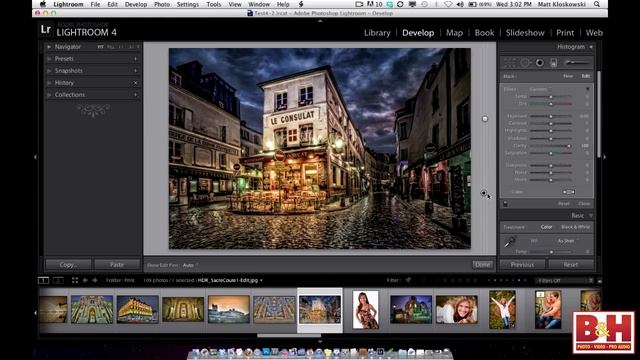The height and width of the screenshot is (360, 640).
Task: Select the Crop Overlay tool
Action: [509, 63]
